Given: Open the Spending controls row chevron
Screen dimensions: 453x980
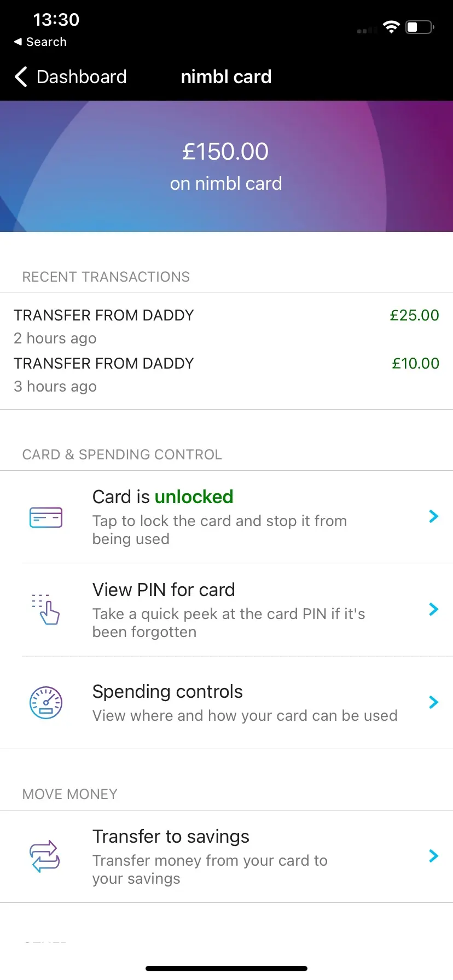Looking at the screenshot, I should coord(434,702).
